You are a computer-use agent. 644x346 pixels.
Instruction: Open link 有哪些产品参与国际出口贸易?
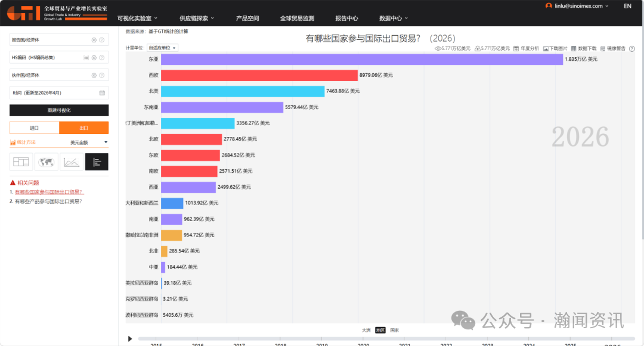[48, 201]
